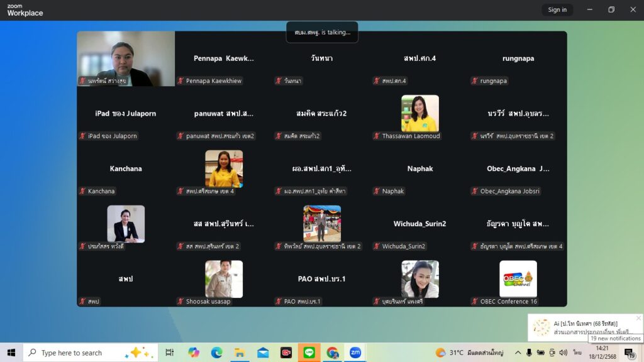Open Copilot from the taskbar
This screenshot has width=644, height=362.
coord(193,353)
